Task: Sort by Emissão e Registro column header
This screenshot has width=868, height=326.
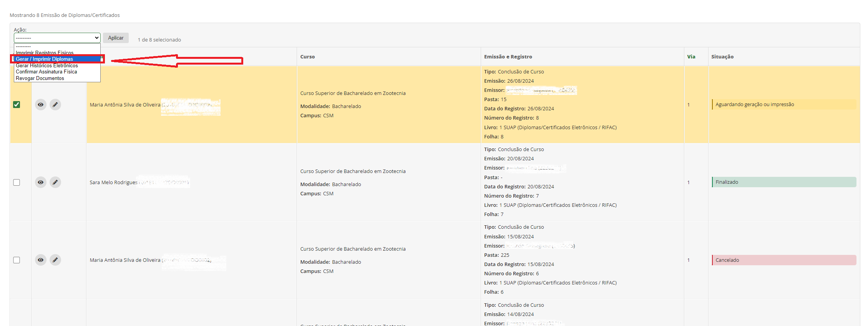Action: (508, 57)
